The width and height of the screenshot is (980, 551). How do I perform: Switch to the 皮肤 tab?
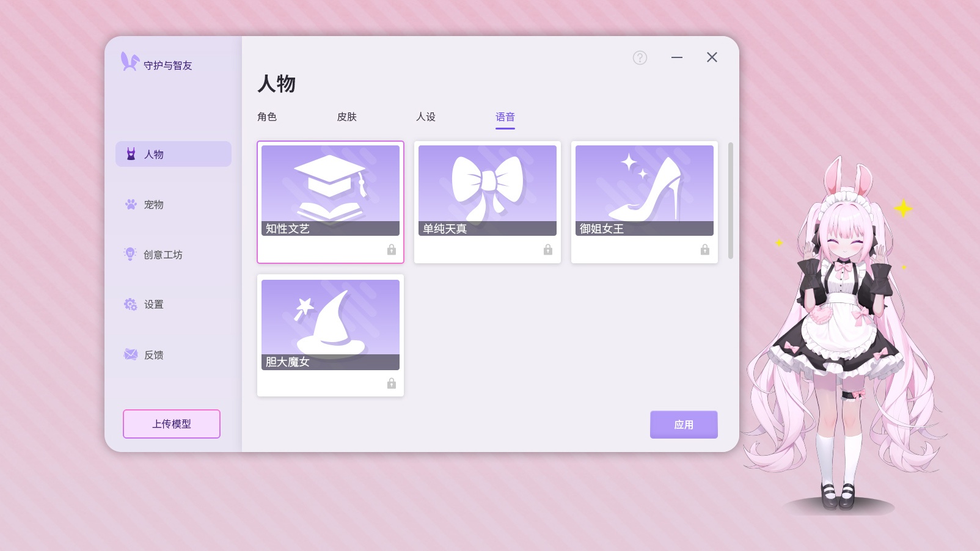point(346,117)
